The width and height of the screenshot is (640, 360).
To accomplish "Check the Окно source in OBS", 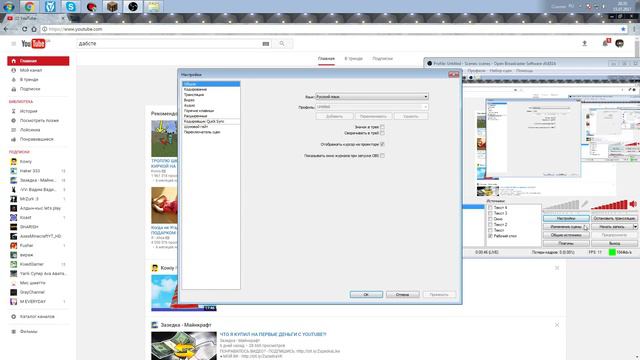I will (490, 219).
